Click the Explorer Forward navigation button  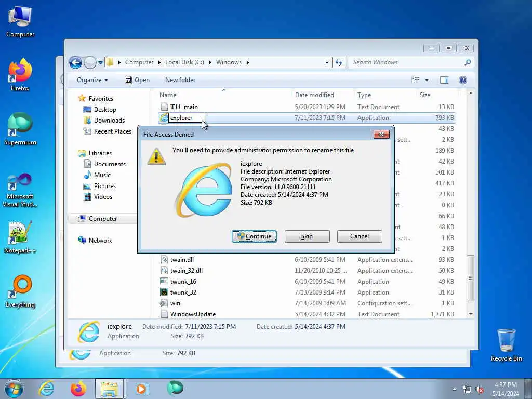pyautogui.click(x=90, y=62)
